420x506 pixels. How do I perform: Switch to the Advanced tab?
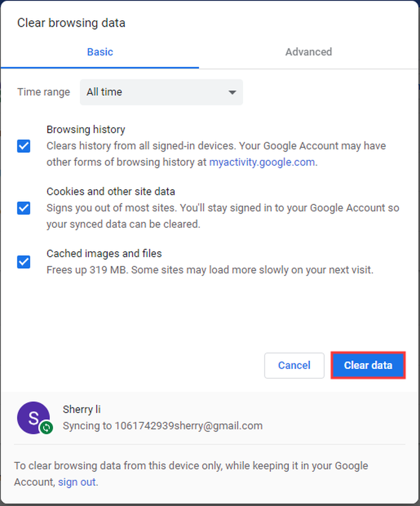[x=309, y=52]
